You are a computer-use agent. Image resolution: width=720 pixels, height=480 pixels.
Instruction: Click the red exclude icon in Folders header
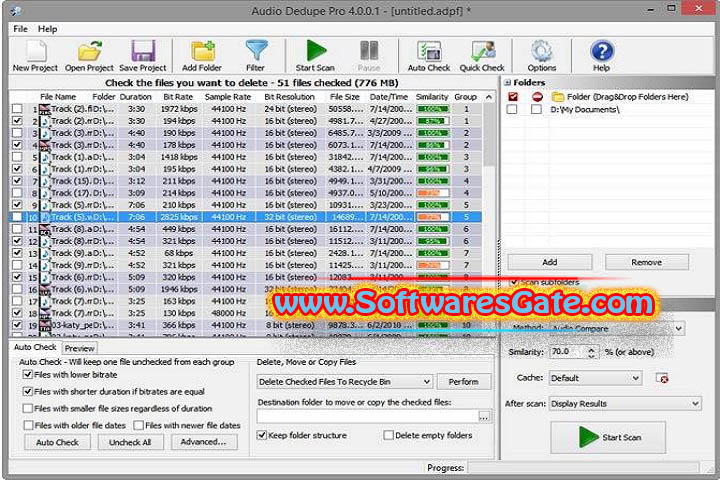537,96
